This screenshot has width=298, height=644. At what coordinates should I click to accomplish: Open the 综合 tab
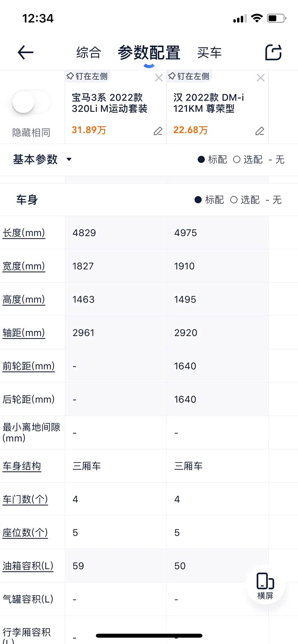[x=89, y=53]
